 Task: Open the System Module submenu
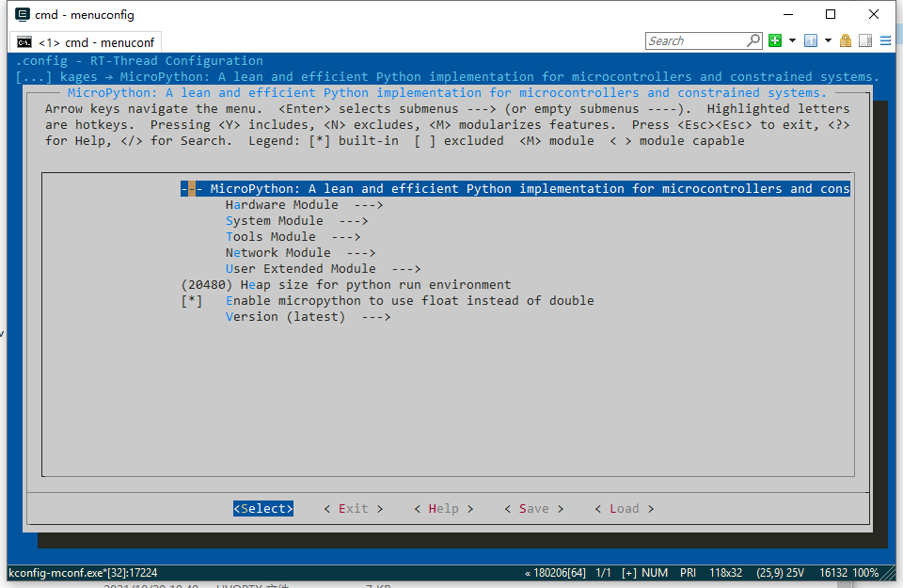(x=296, y=221)
